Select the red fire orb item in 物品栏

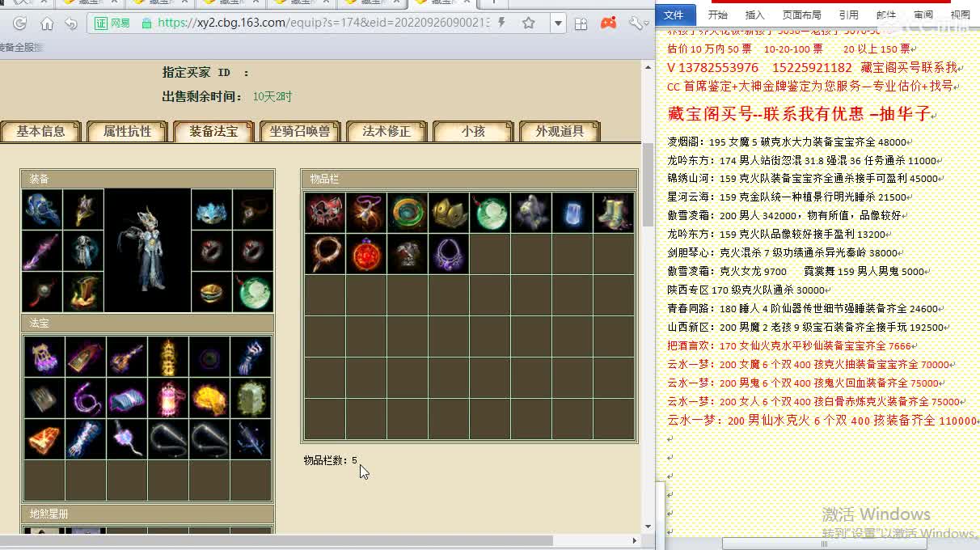(366, 254)
